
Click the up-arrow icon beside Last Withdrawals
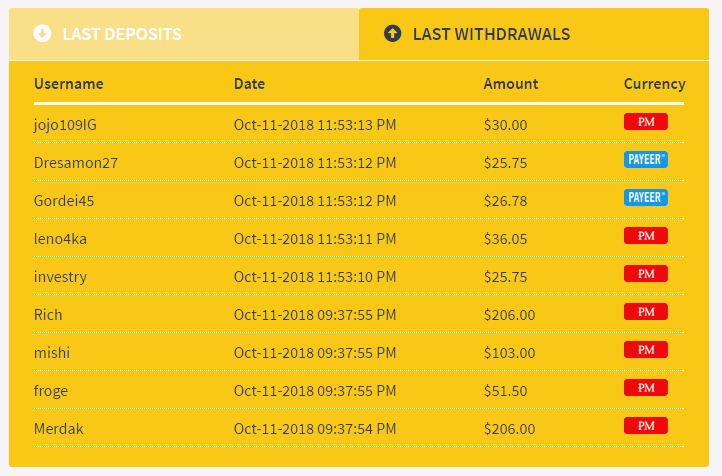tap(393, 33)
